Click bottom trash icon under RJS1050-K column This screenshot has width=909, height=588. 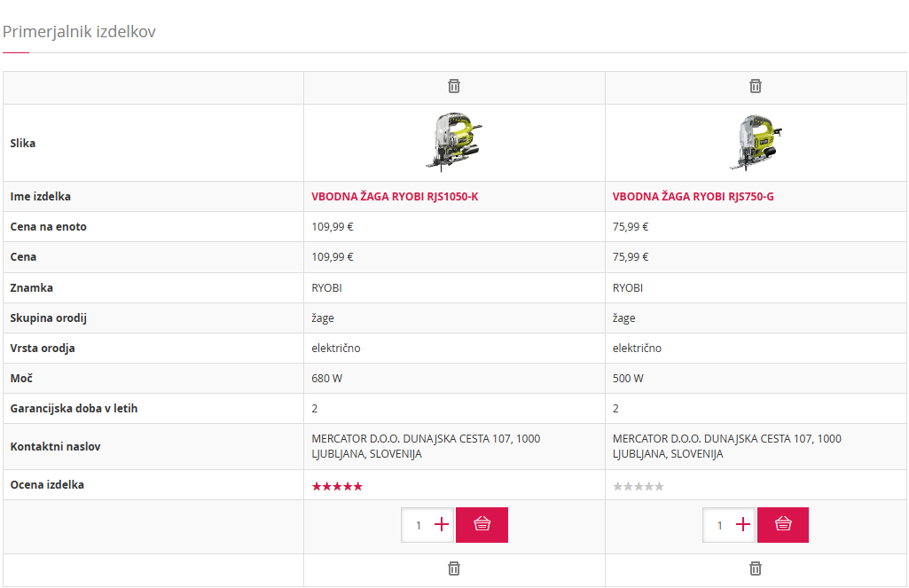point(454,568)
